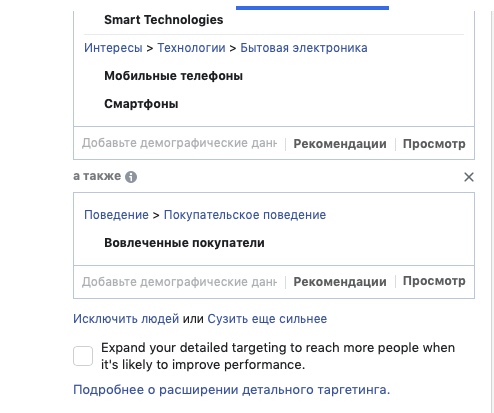494x413 pixels.
Task: Select the Мобильные телефоны interest
Action: (x=173, y=76)
